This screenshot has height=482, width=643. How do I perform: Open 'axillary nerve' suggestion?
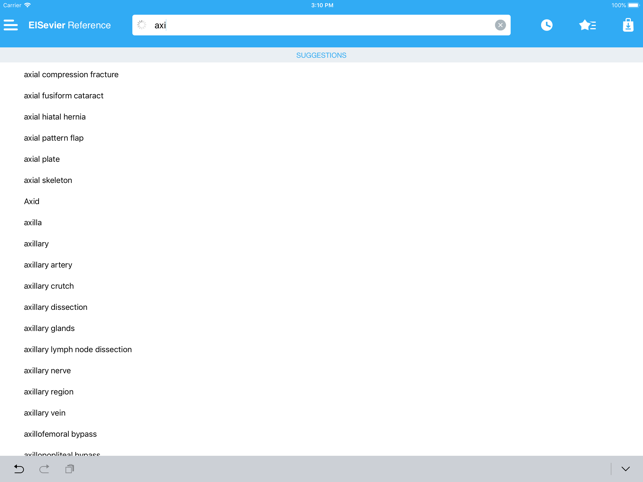coord(47,371)
